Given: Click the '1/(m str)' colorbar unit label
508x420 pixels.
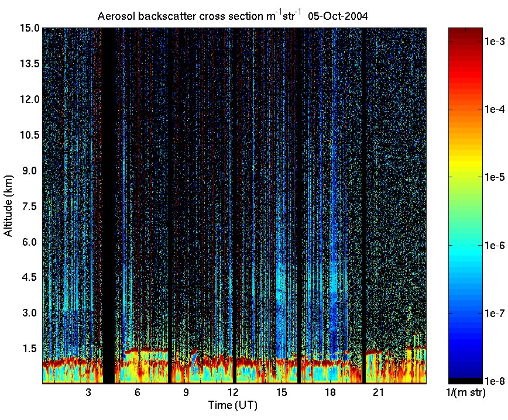Looking at the screenshot, I should [465, 393].
